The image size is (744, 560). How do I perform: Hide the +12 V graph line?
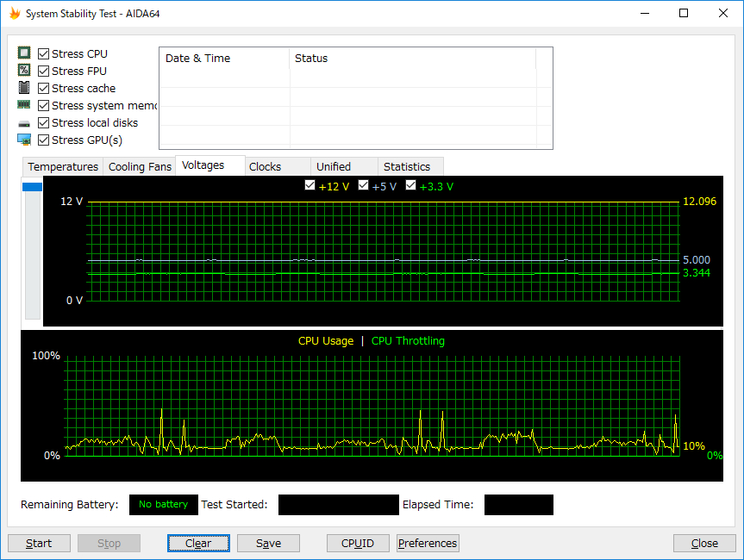pyautogui.click(x=310, y=186)
